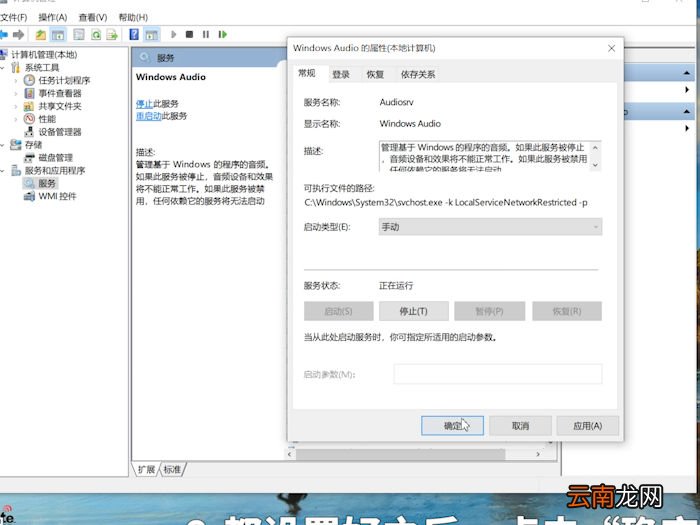The image size is (700, 525).
Task: Select the 服务 gear icon in the tree
Action: [29, 183]
